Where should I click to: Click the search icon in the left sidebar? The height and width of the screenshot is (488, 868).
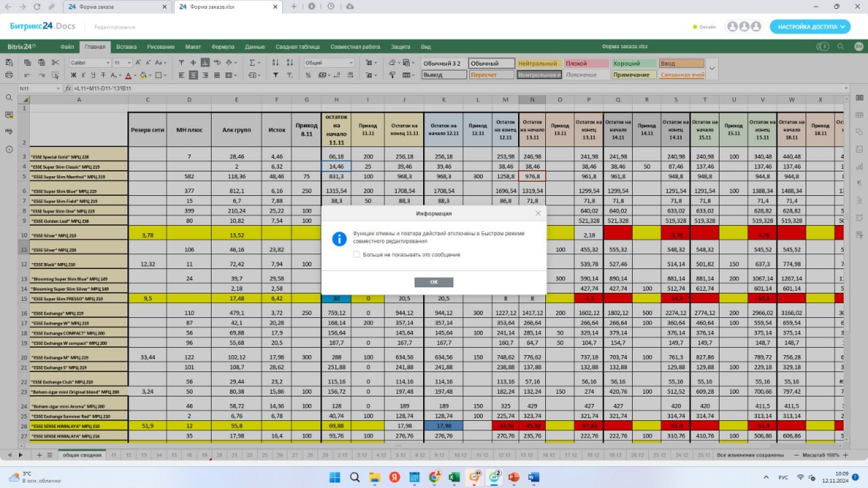tap(9, 98)
